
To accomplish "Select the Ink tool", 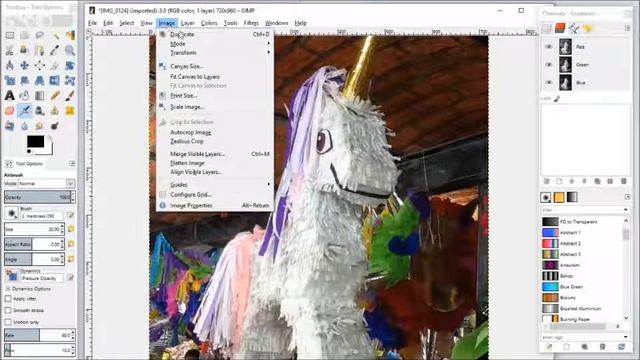I will (x=40, y=111).
